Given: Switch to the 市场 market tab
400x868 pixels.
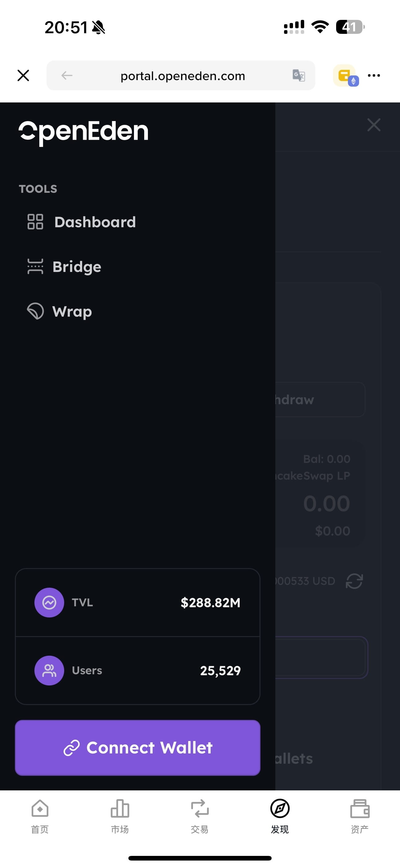Looking at the screenshot, I should click(120, 816).
